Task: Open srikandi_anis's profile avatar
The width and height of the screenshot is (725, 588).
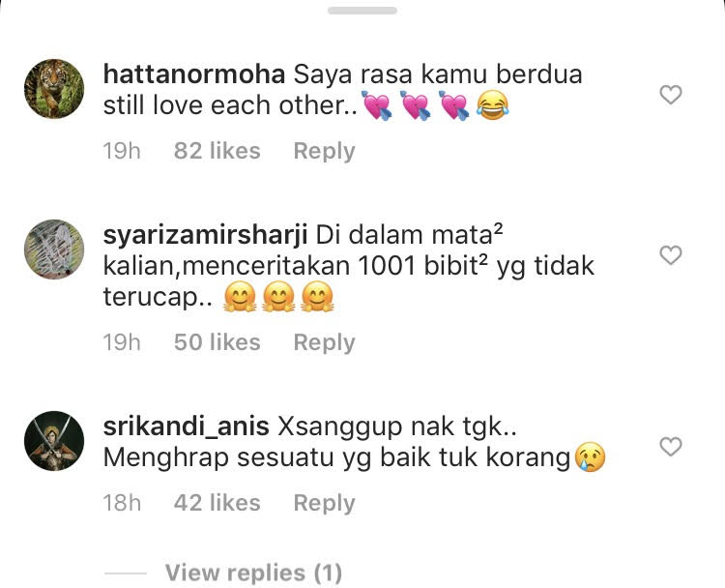Action: [54, 440]
